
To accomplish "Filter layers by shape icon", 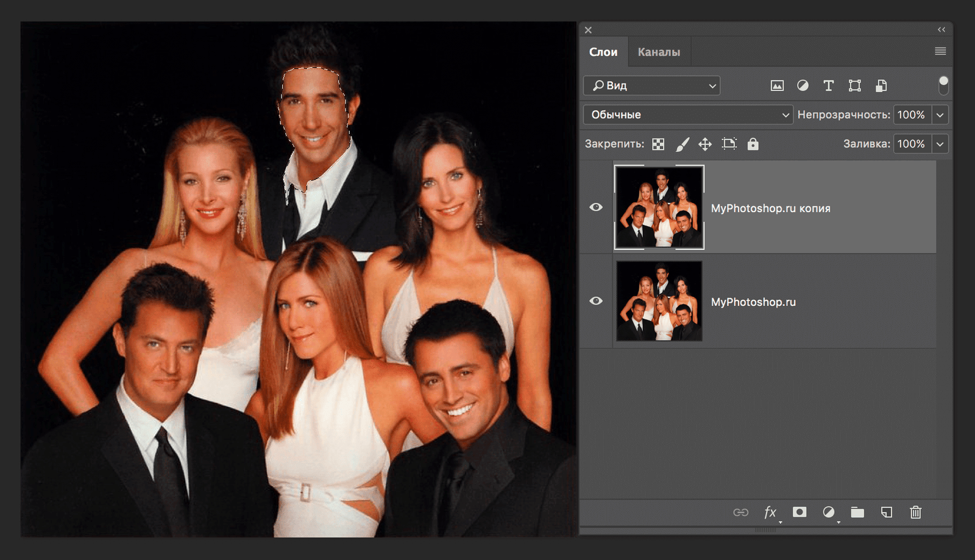I will click(854, 86).
